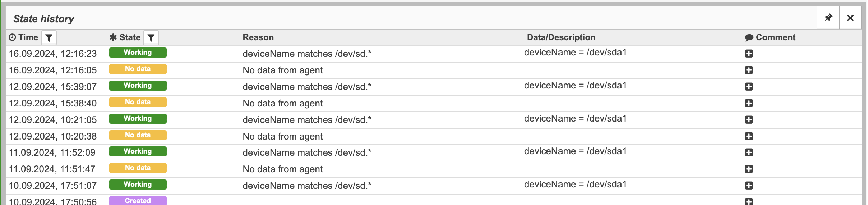
Task: Add comment to 12.09.2024, 15:38:40 entry
Action: point(749,103)
